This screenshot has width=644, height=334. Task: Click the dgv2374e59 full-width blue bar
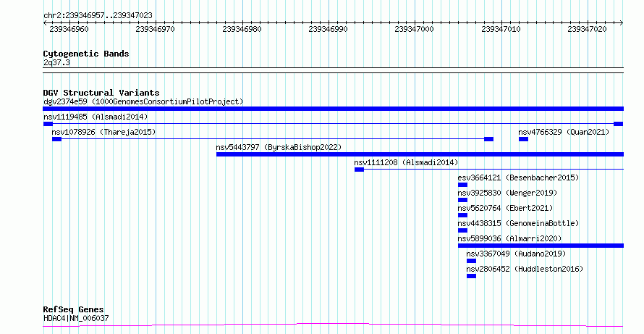click(334, 109)
